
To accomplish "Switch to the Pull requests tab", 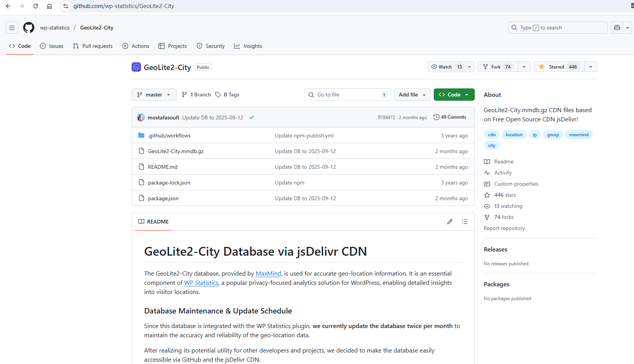I will tap(93, 46).
